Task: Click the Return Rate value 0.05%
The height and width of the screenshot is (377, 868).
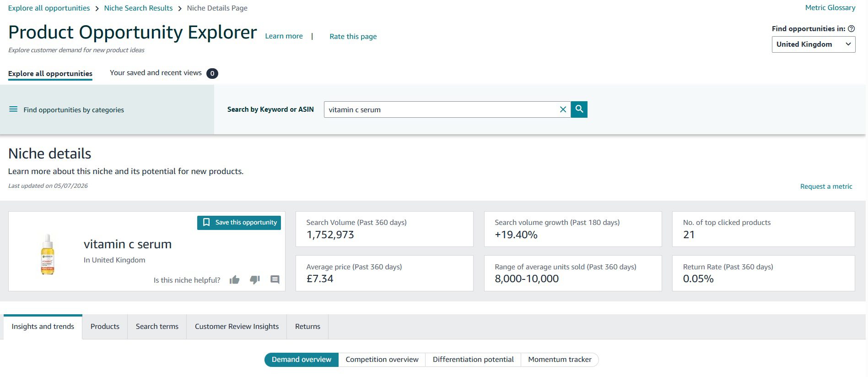Action: (698, 279)
